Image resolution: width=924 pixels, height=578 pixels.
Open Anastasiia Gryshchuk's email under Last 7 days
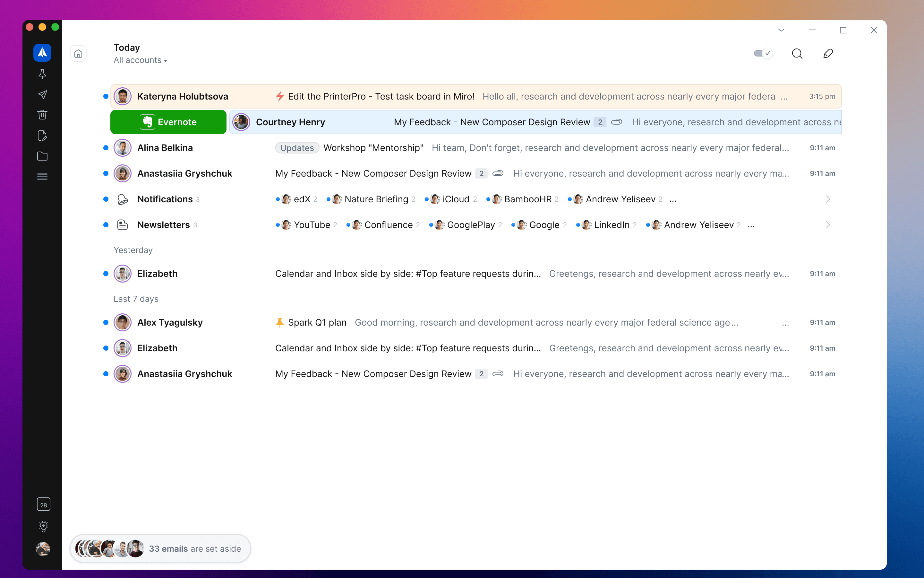[x=476, y=374]
